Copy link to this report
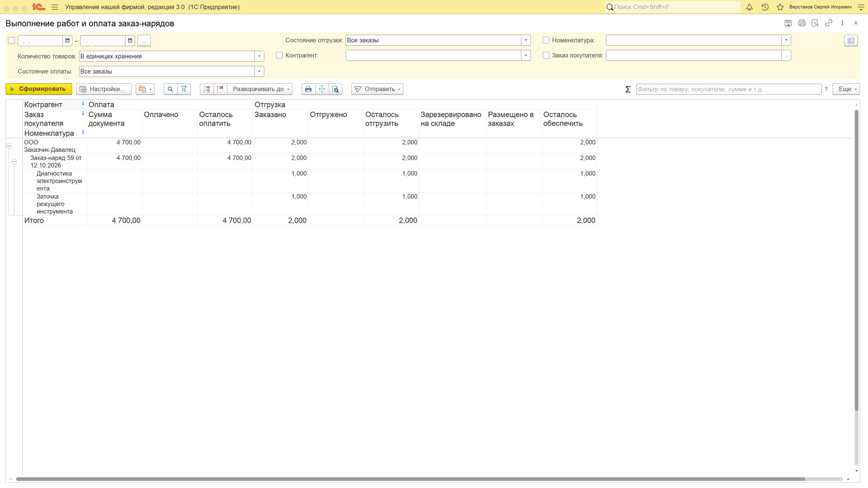Viewport: 868px width, 488px height. click(x=829, y=23)
